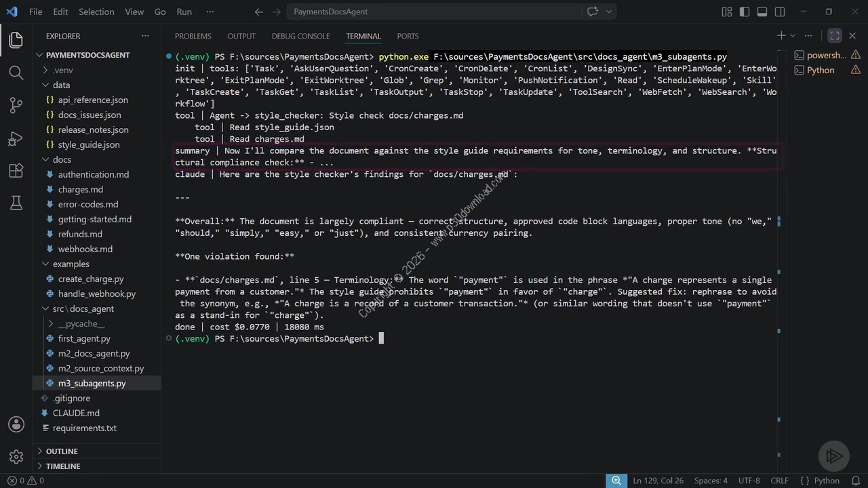
Task: Toggle primary side bar layout button
Action: point(745,12)
